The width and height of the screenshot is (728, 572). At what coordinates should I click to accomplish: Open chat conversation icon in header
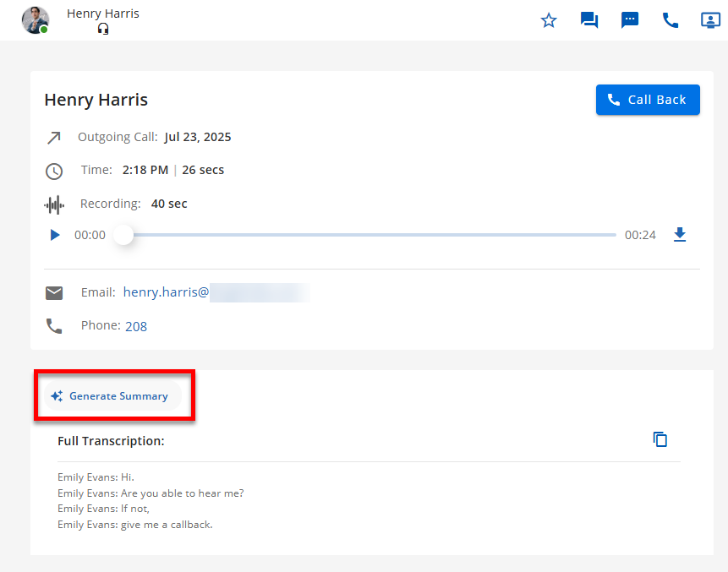click(589, 20)
